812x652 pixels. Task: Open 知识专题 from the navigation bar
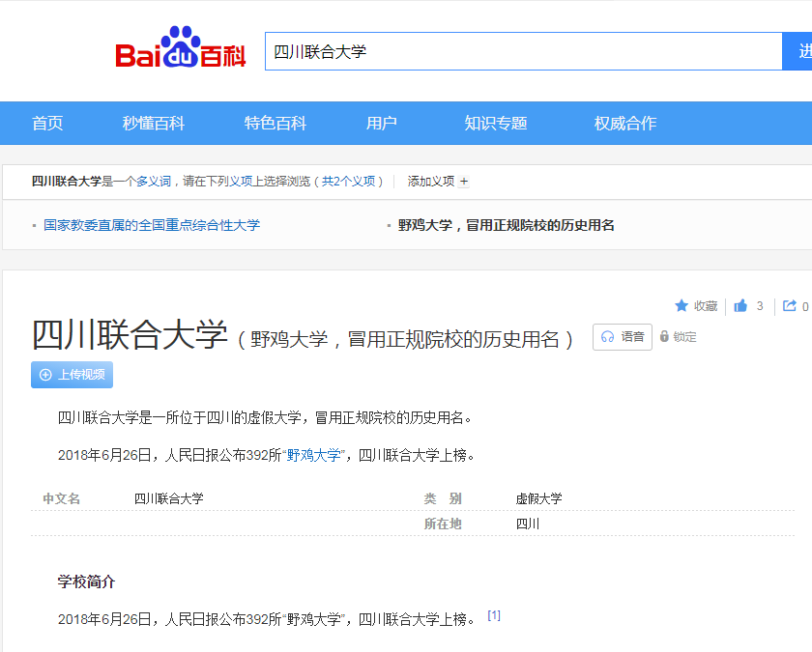pyautogui.click(x=495, y=123)
